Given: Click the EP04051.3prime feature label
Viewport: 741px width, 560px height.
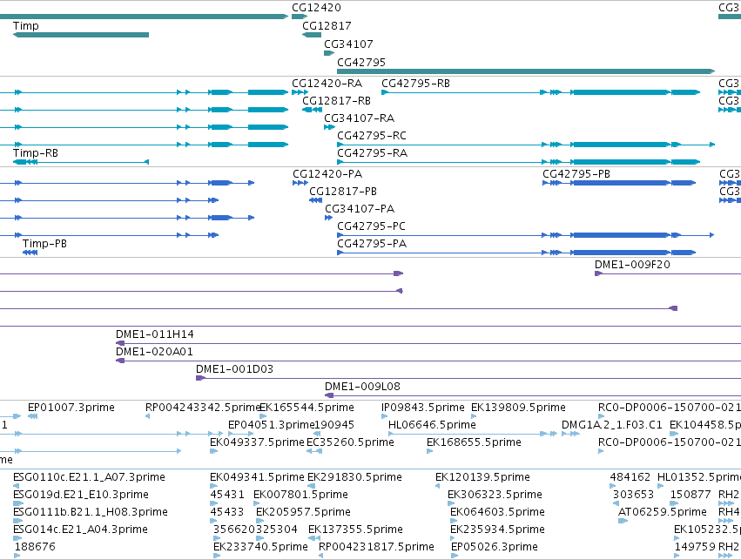Looking at the screenshot, I should [x=272, y=425].
